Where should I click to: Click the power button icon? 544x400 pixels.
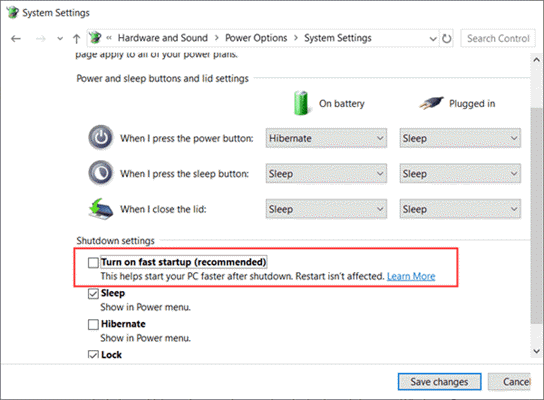click(101, 137)
